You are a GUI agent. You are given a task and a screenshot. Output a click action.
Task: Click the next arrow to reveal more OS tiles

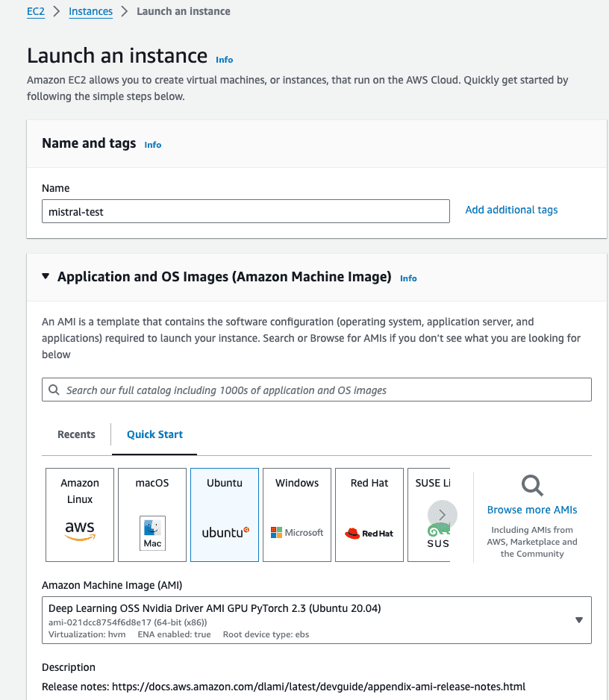[x=442, y=514]
